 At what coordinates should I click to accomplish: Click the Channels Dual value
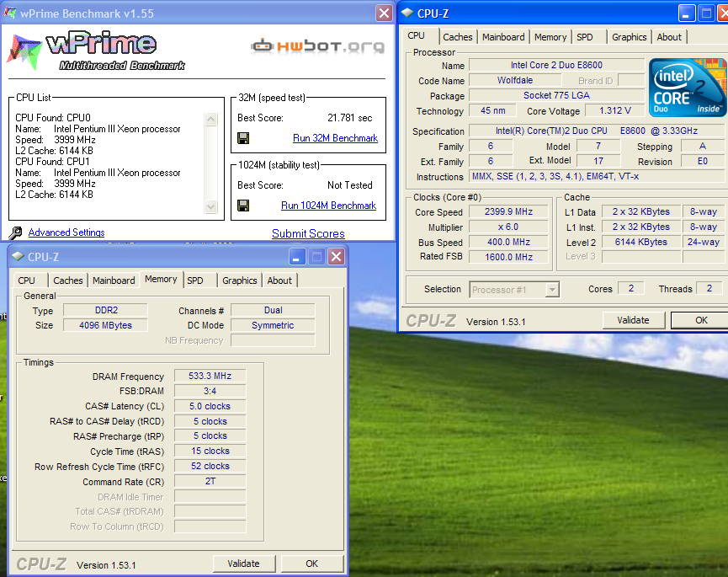coord(273,310)
